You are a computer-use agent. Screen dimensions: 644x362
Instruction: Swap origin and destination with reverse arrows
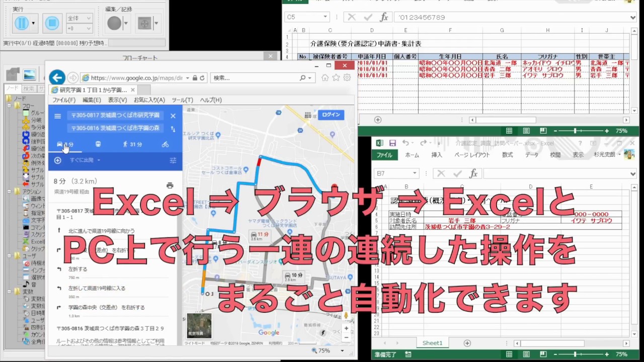(x=173, y=129)
